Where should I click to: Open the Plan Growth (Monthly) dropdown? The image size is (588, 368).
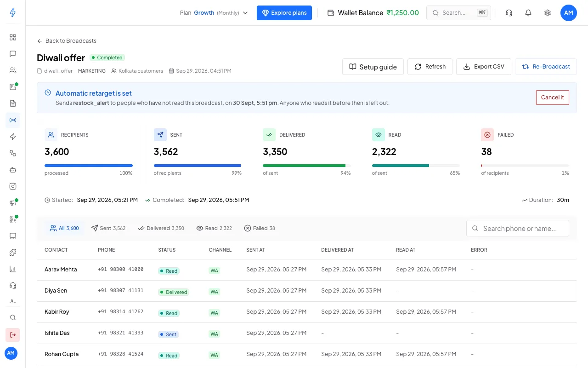[214, 13]
